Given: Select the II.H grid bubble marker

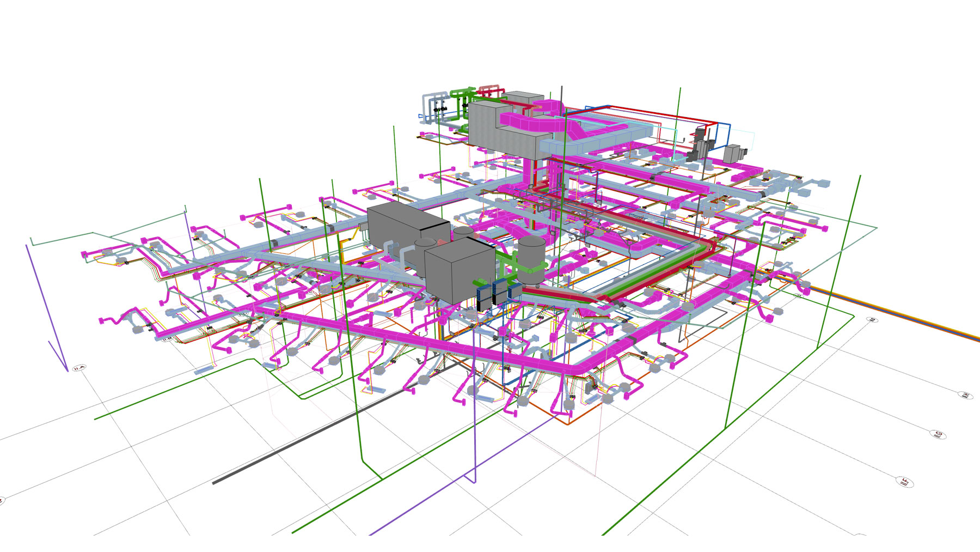Looking at the screenshot, I should pos(965,394).
